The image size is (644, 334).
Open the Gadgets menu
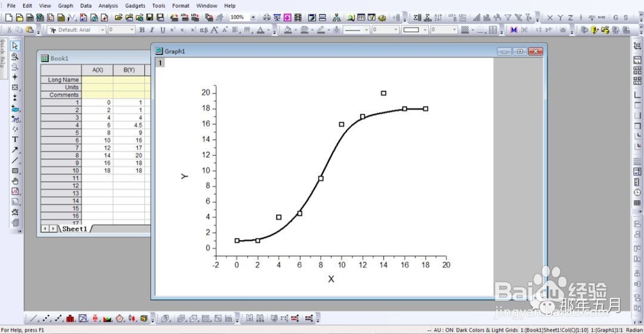pos(135,6)
